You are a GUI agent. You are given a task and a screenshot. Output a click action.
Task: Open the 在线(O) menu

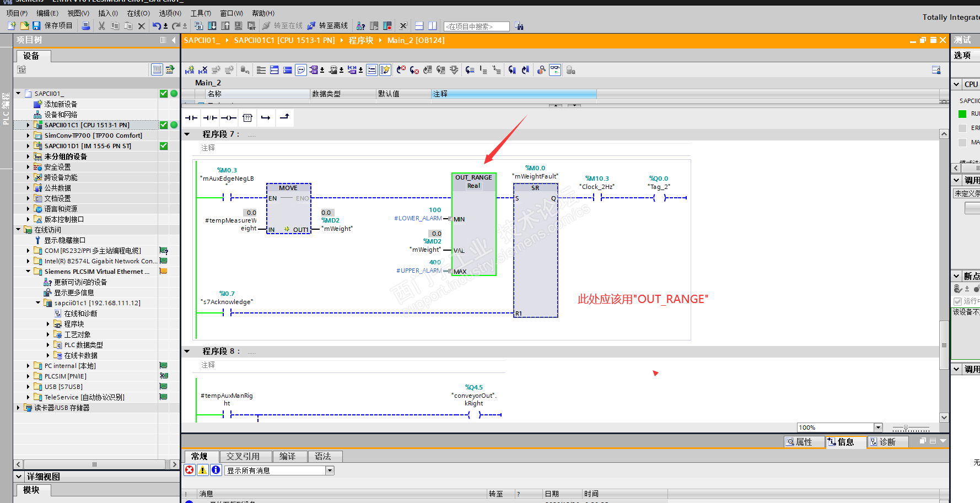click(x=138, y=13)
